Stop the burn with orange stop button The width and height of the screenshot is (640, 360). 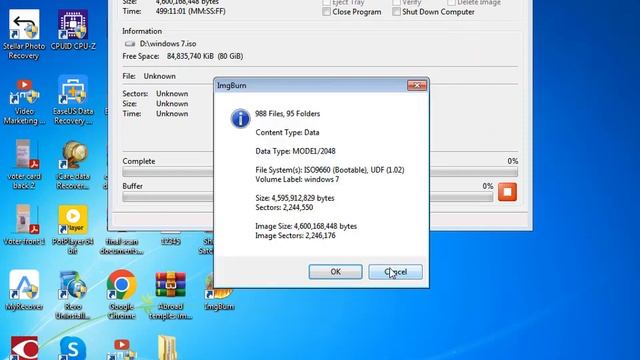click(507, 192)
